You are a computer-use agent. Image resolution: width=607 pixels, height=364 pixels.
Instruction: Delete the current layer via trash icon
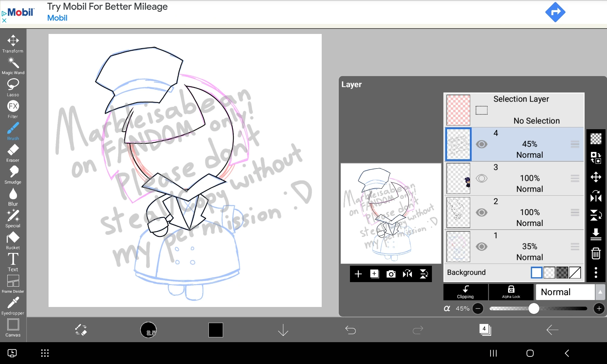596,253
